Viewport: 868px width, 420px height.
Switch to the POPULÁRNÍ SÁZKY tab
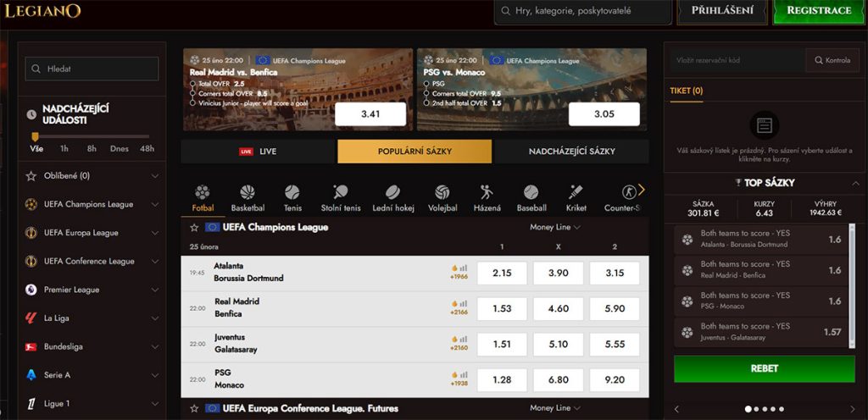[x=415, y=152]
